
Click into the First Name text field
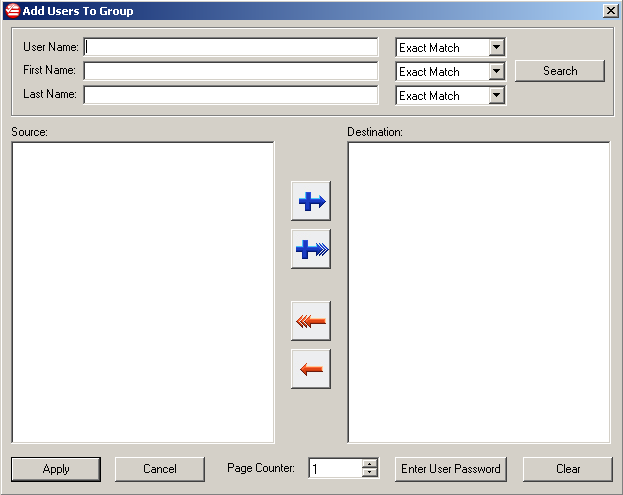231,72
